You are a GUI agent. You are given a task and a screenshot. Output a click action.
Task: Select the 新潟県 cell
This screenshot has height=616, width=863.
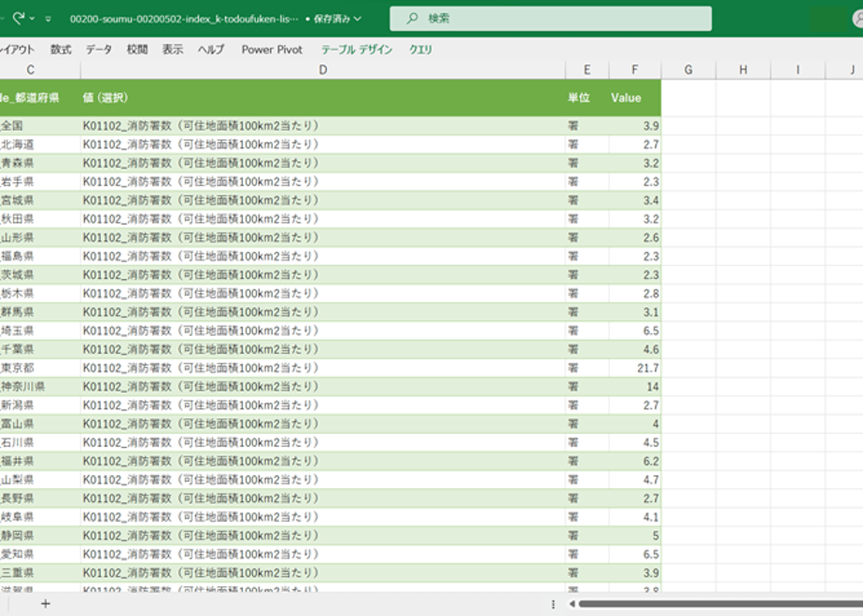tap(40, 405)
